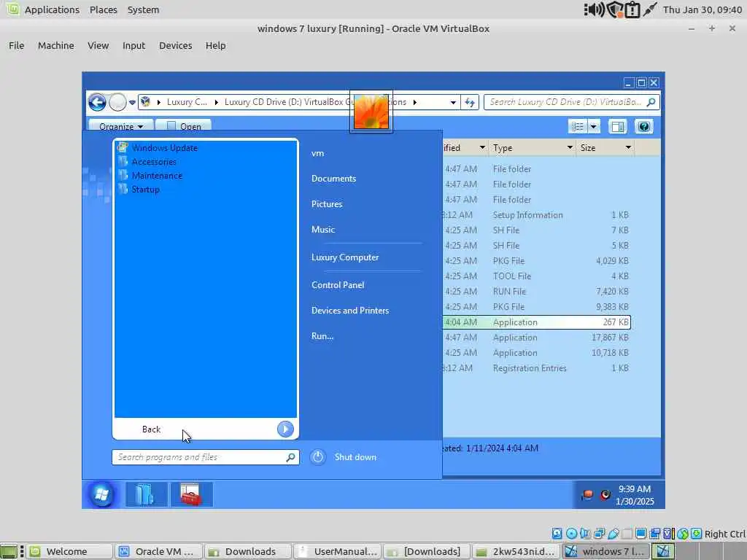Click the Shut down button

pos(355,457)
